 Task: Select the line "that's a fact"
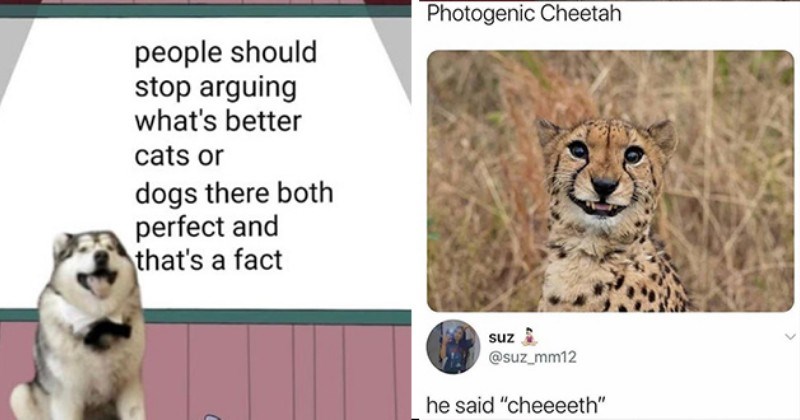(x=208, y=260)
